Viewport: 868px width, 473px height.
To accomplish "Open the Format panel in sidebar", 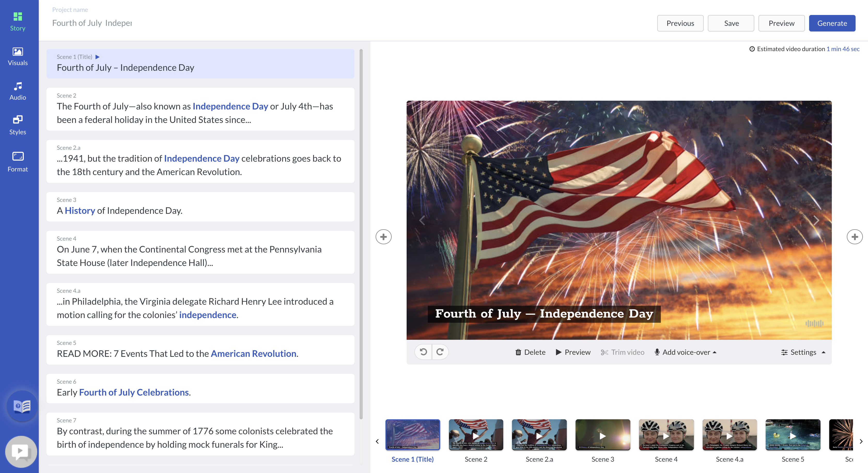I will (18, 162).
